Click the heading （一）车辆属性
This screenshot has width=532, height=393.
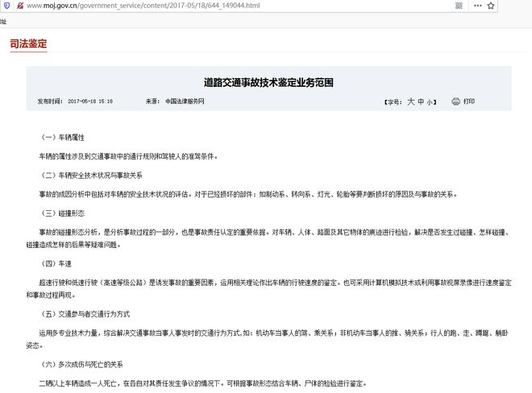(x=61, y=138)
